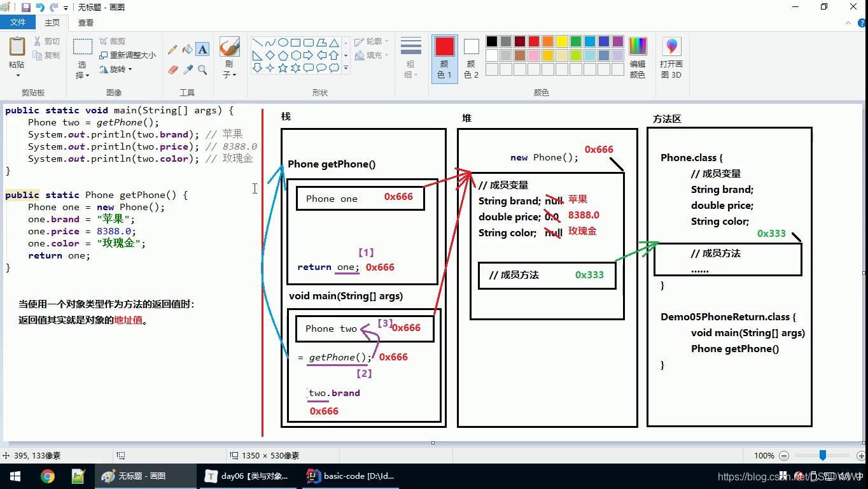Open Paint Help question mark icon

[860, 22]
